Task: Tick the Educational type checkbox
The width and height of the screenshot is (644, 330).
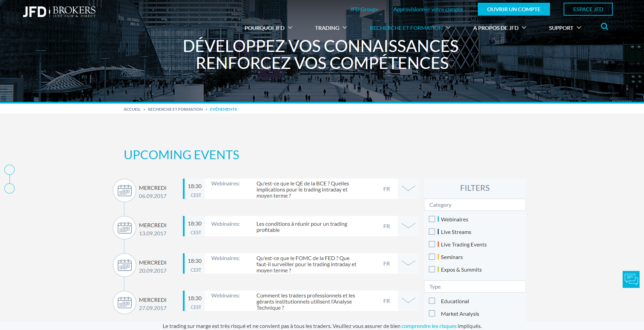Action: [x=432, y=301]
